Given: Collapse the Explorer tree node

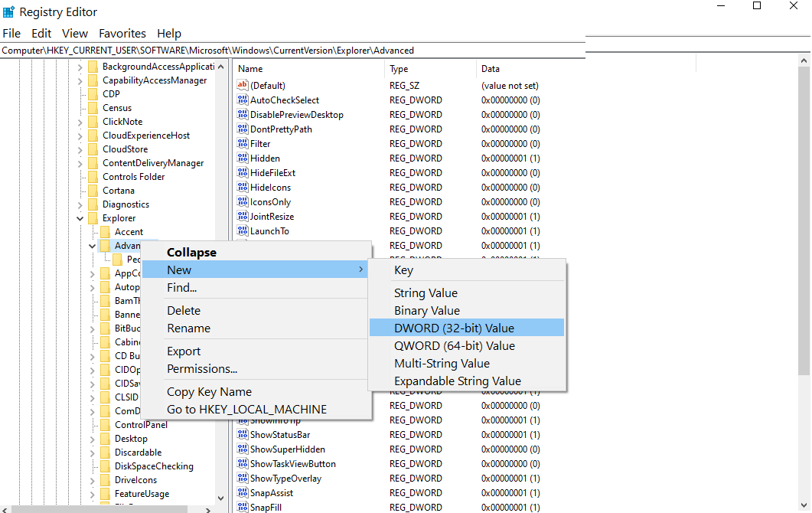Looking at the screenshot, I should coord(80,218).
